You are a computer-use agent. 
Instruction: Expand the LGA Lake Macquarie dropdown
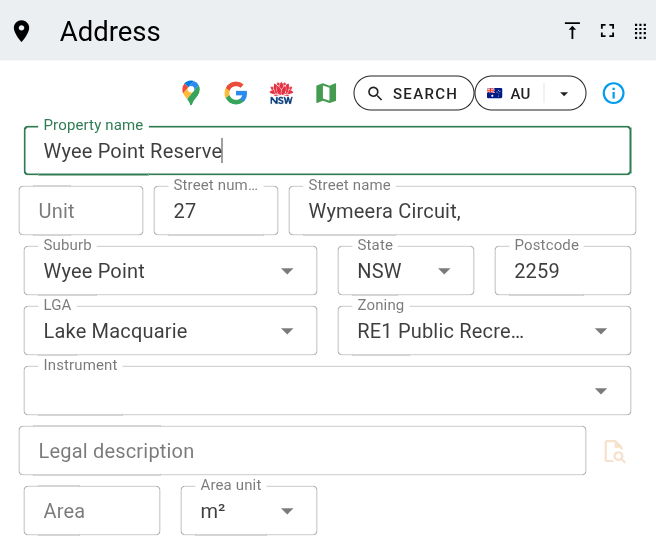pos(287,331)
